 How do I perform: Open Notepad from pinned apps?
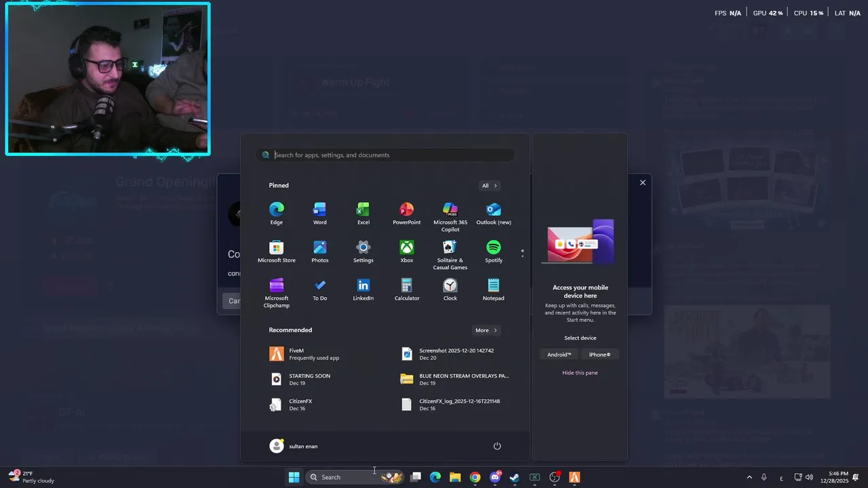(x=494, y=289)
